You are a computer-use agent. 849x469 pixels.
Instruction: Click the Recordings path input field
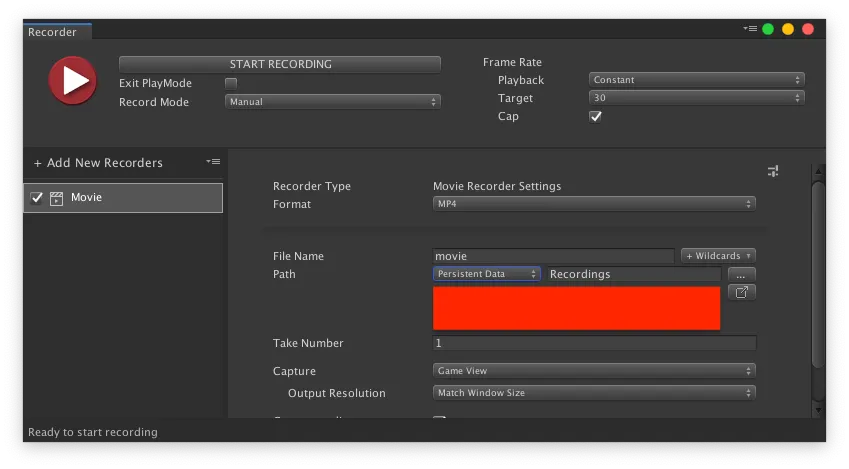(634, 274)
